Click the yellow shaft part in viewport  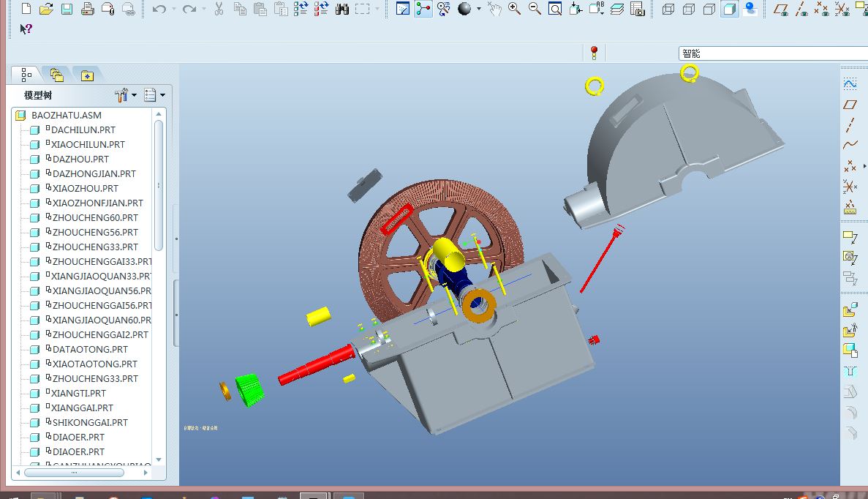click(448, 254)
